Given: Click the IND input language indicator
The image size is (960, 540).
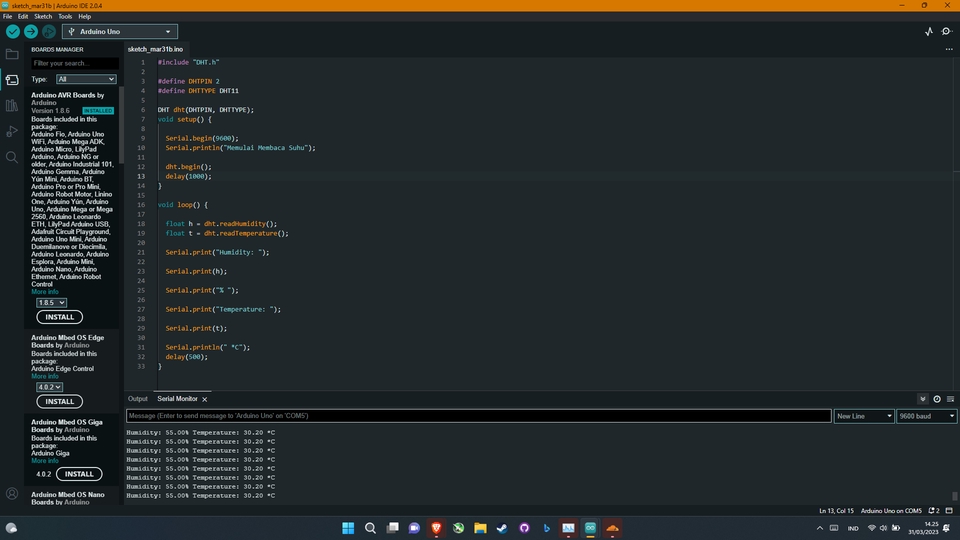Looking at the screenshot, I should 853,528.
